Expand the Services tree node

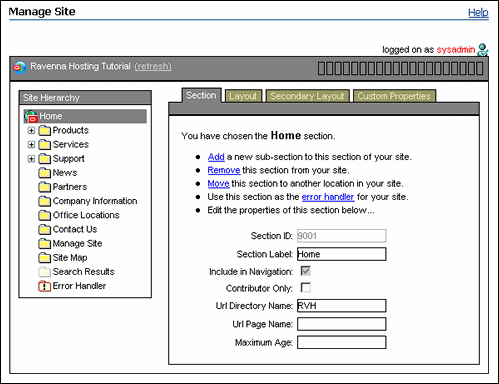pos(31,145)
